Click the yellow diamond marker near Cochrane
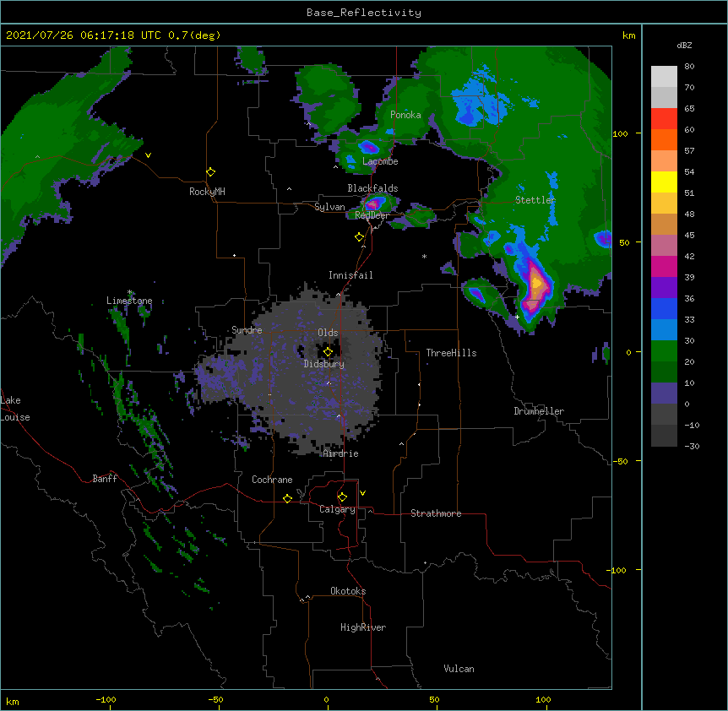The height and width of the screenshot is (711, 728). pos(287,498)
